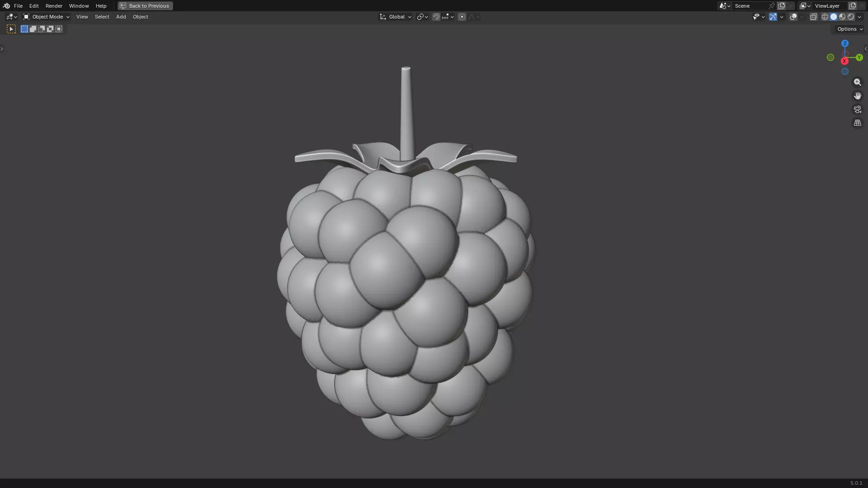This screenshot has height=488, width=868.
Task: Click the Y axis on navigation gizmo
Action: point(859,57)
